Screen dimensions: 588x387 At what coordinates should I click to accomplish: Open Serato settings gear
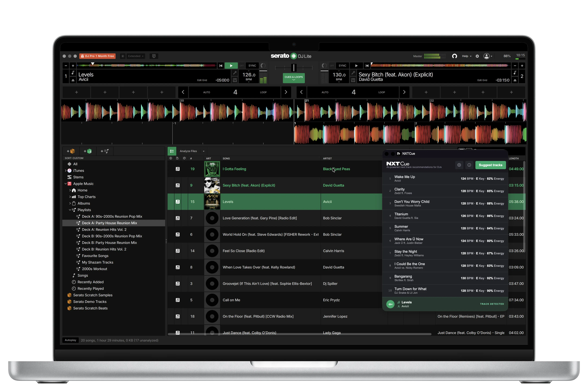[477, 56]
